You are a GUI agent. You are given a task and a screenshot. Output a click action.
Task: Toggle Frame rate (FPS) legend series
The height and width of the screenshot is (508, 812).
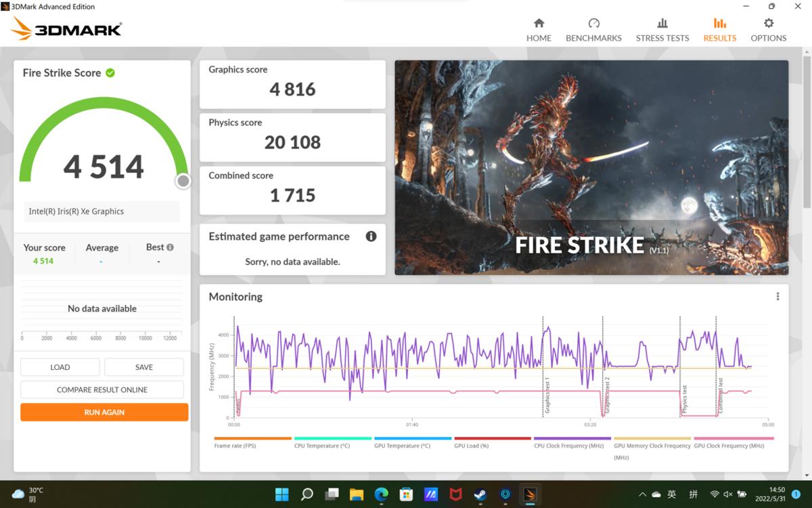point(235,446)
